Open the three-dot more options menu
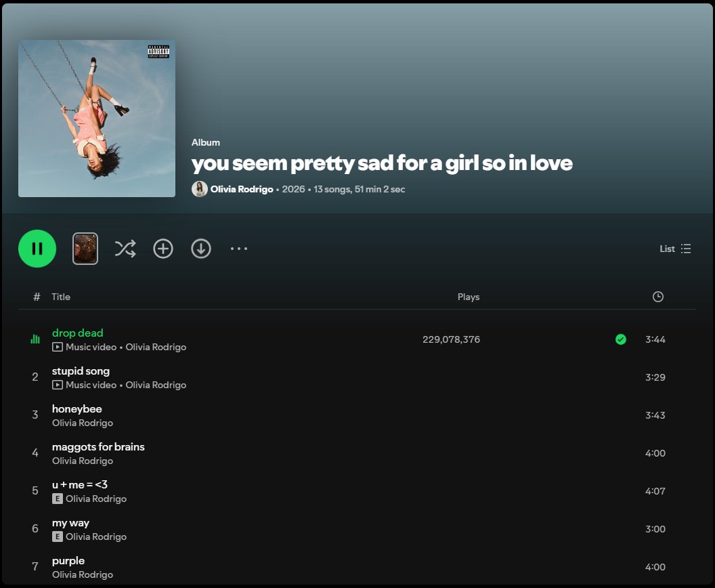 click(x=238, y=249)
